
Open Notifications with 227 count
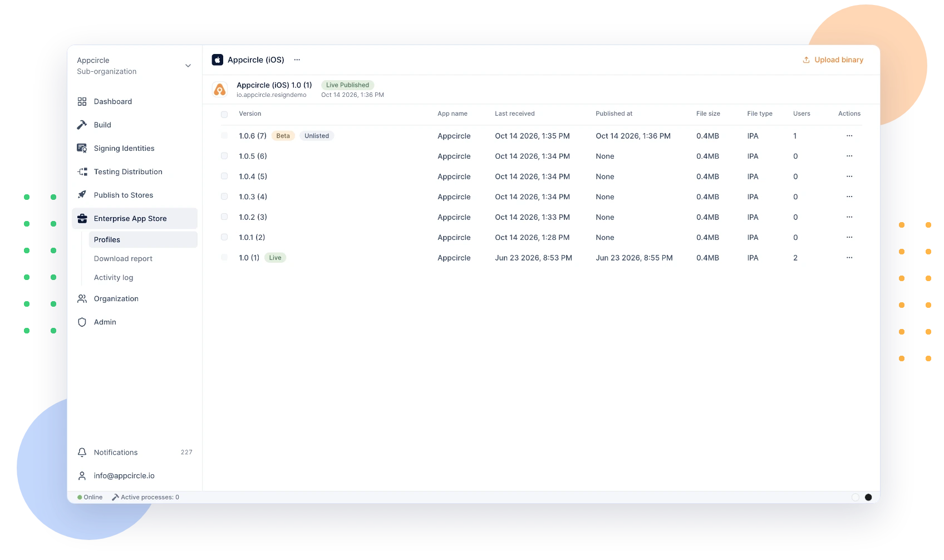click(x=135, y=452)
